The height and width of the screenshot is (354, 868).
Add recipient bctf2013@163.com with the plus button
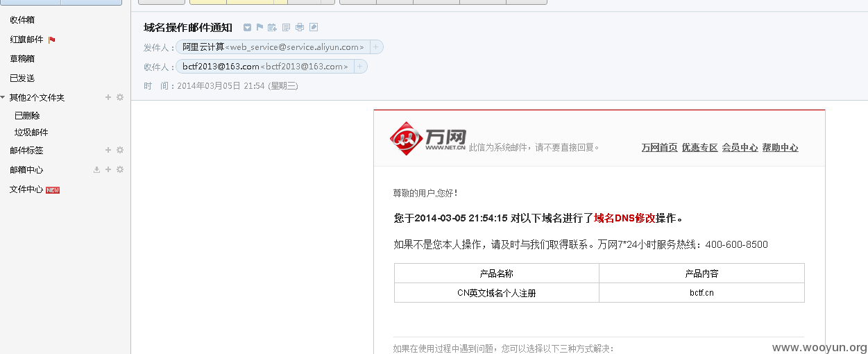[x=360, y=67]
